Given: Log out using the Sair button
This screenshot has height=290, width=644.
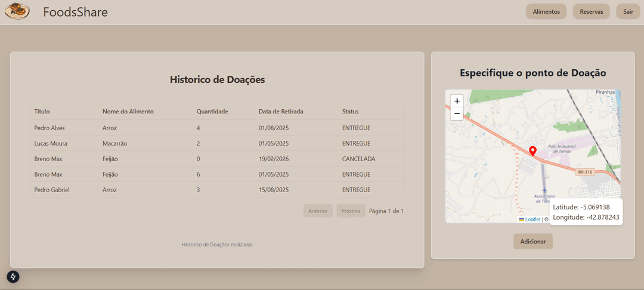Looking at the screenshot, I should click(x=628, y=11).
